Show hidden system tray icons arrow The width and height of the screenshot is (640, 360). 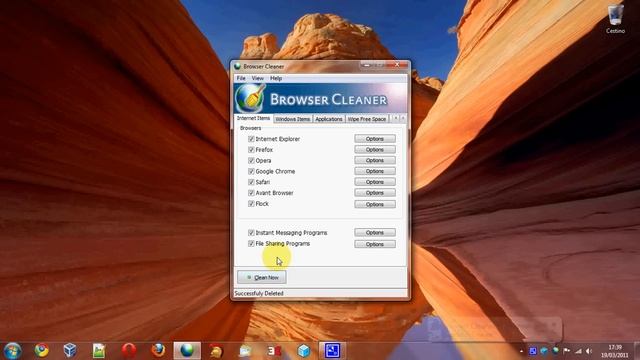(521, 351)
